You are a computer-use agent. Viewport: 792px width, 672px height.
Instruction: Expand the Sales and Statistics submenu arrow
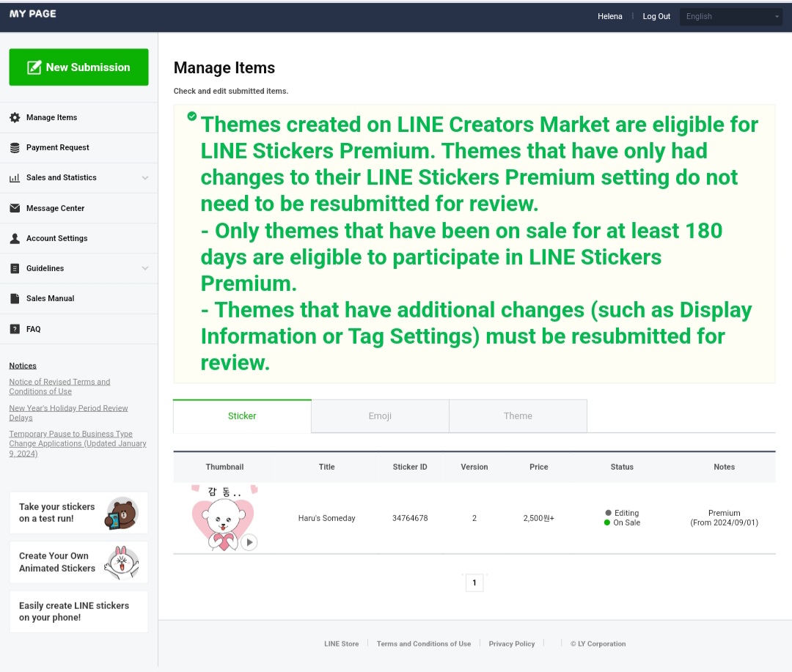click(x=145, y=178)
